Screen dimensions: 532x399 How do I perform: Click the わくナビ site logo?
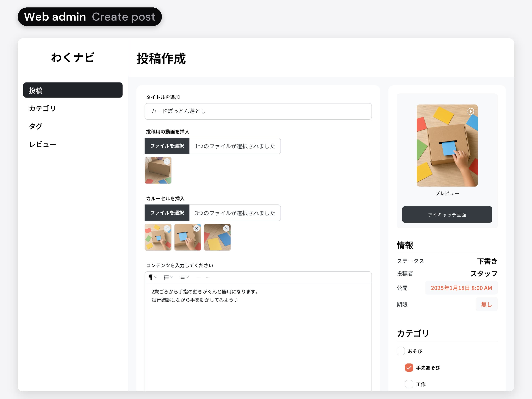73,58
